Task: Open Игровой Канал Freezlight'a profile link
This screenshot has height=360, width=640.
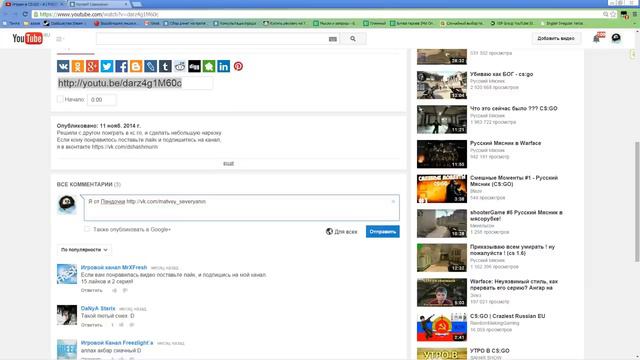Action: pos(117,343)
